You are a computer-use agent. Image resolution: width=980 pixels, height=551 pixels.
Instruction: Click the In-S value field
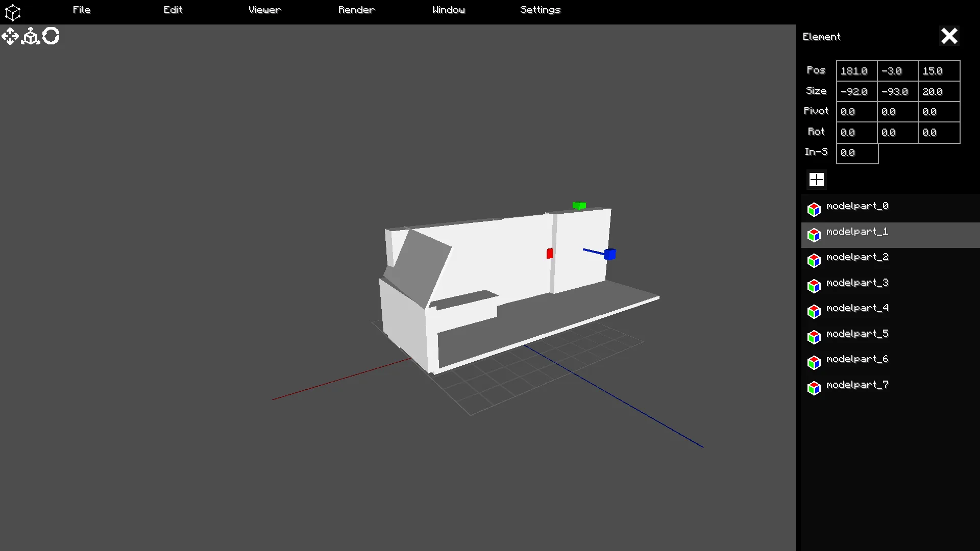pos(857,153)
